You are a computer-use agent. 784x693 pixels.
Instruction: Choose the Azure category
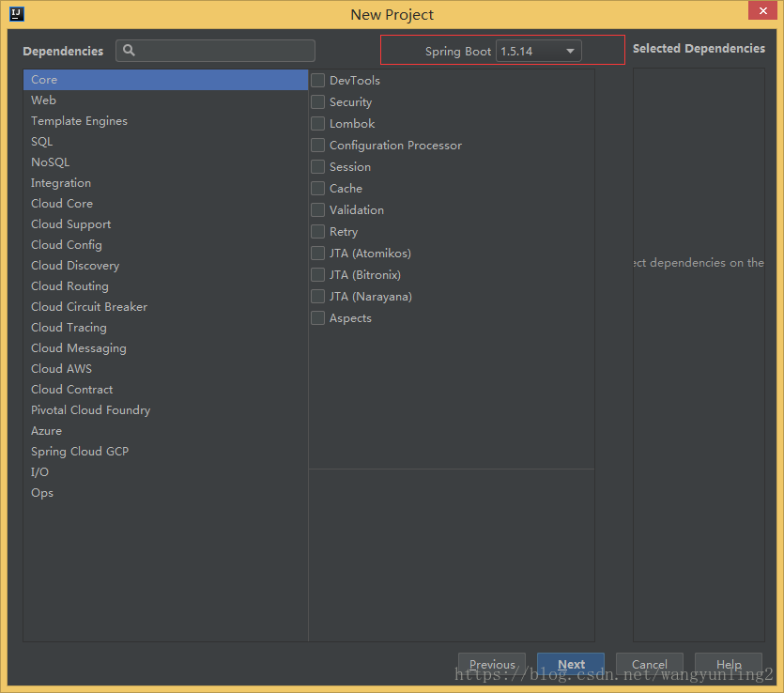click(x=165, y=431)
